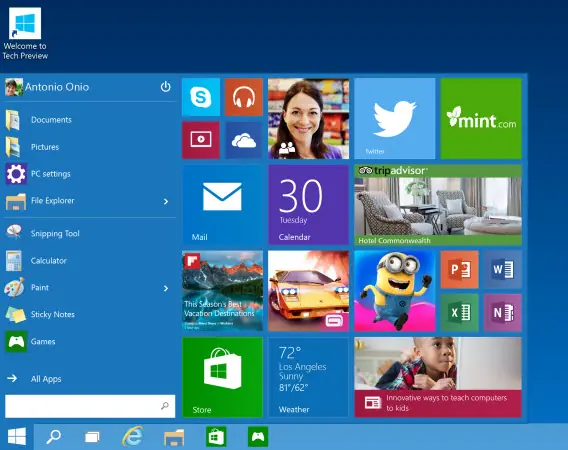Open the Skype tile
Screen dimensions: 568x450
click(x=201, y=97)
